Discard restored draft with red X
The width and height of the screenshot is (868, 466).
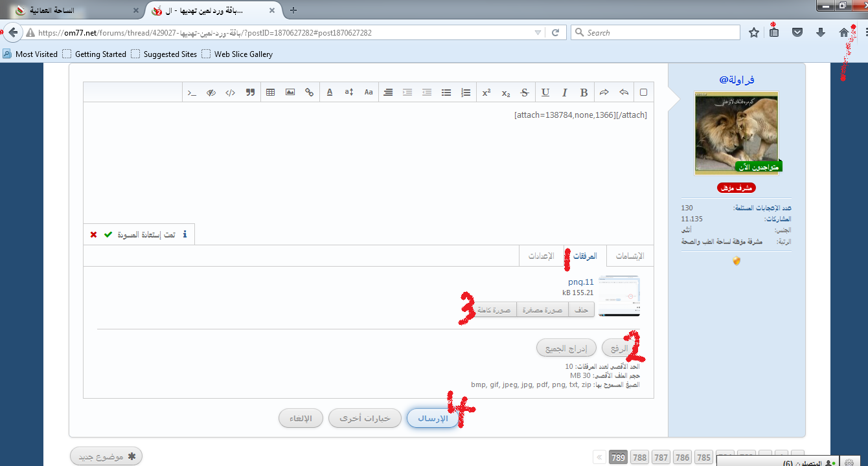click(x=93, y=234)
